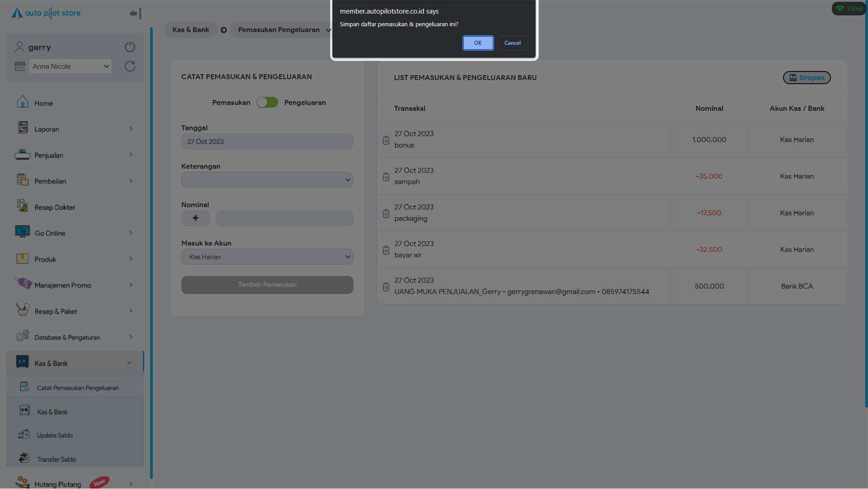Click the Tanggal date field

click(267, 142)
